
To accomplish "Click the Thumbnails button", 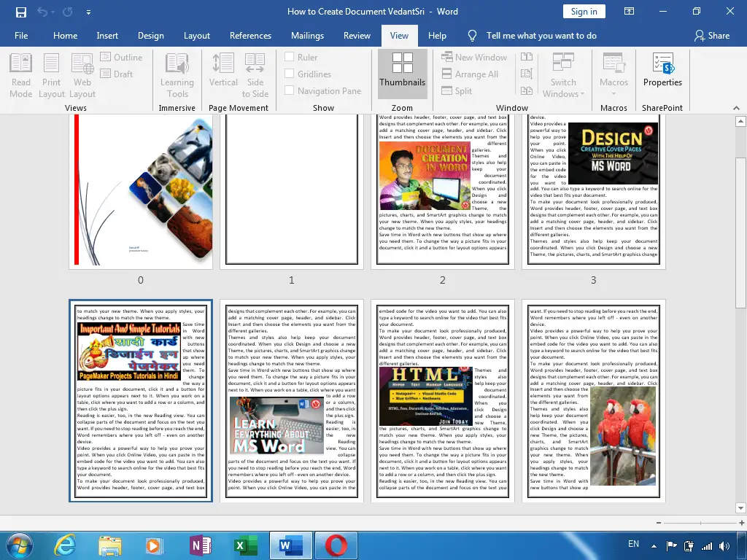I will [403, 74].
